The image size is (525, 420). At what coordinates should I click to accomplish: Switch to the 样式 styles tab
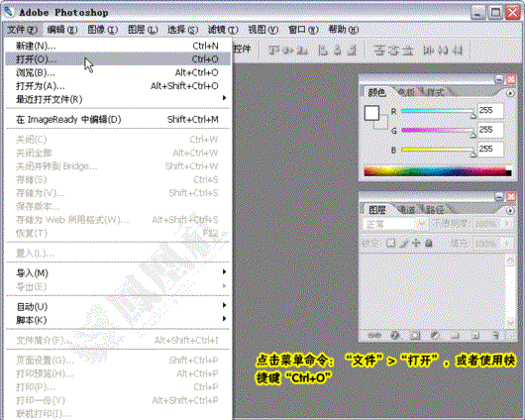435,92
